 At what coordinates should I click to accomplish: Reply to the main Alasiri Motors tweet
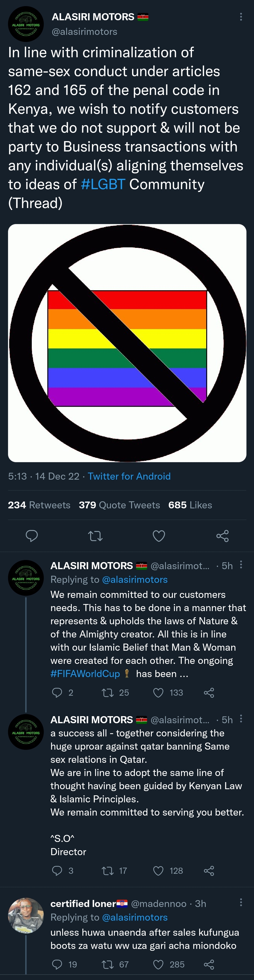(x=32, y=536)
